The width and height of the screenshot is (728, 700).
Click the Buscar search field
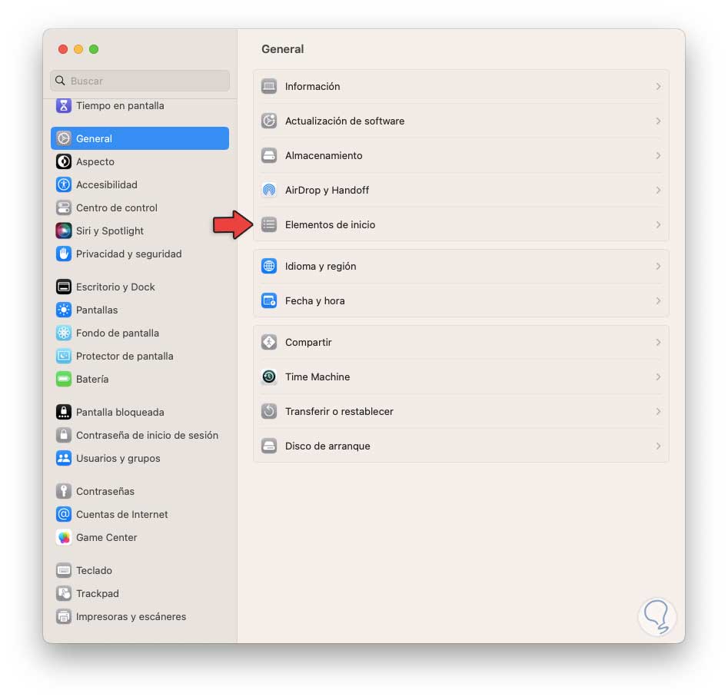click(x=140, y=81)
